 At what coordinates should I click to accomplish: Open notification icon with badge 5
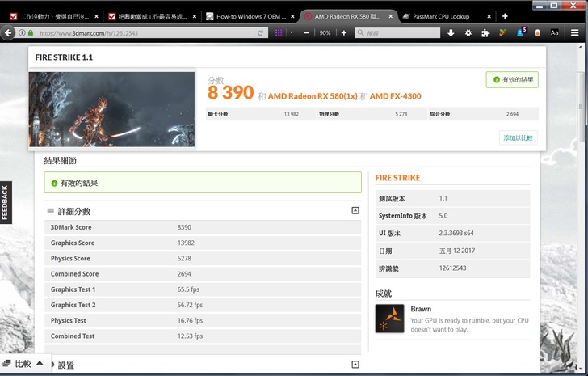pos(521,32)
